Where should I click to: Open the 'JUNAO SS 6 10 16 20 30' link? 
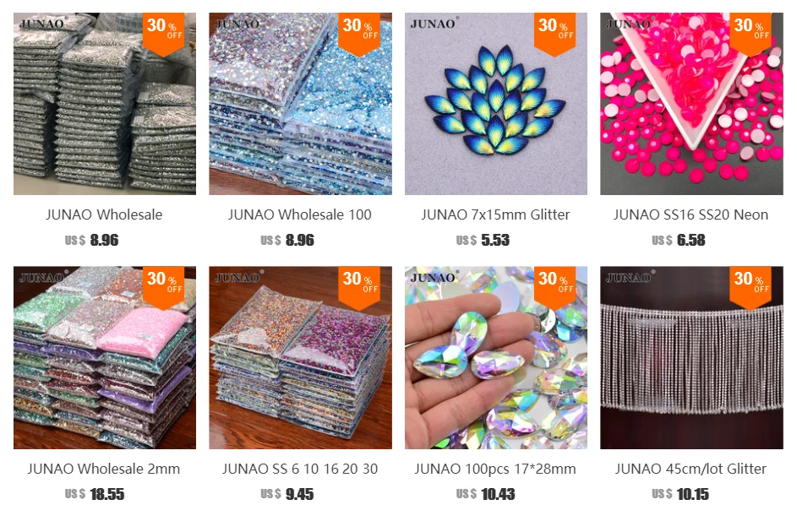point(300,469)
